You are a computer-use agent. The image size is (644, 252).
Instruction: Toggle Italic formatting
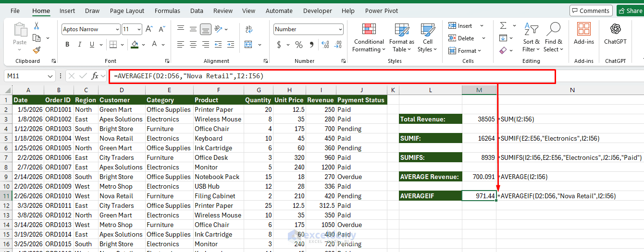(x=81, y=45)
